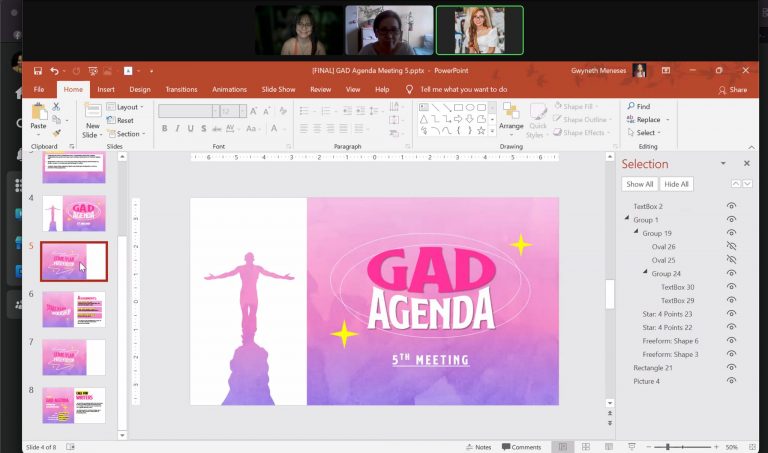Collapse Group 24 in Selection pane

coord(645,273)
